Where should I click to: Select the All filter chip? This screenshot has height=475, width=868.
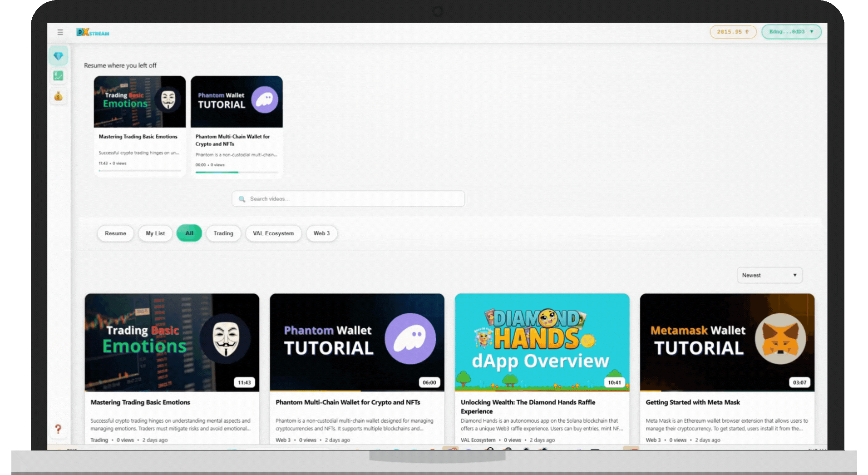point(189,233)
